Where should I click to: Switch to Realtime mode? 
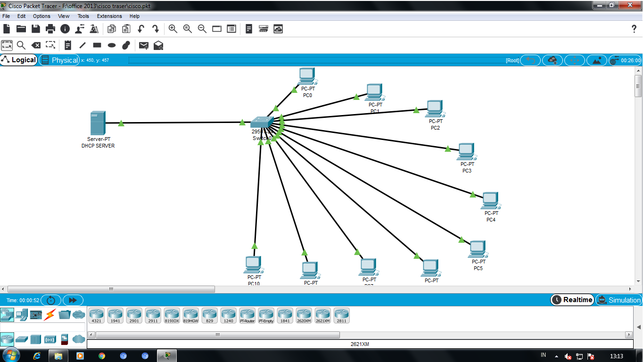pyautogui.click(x=572, y=300)
